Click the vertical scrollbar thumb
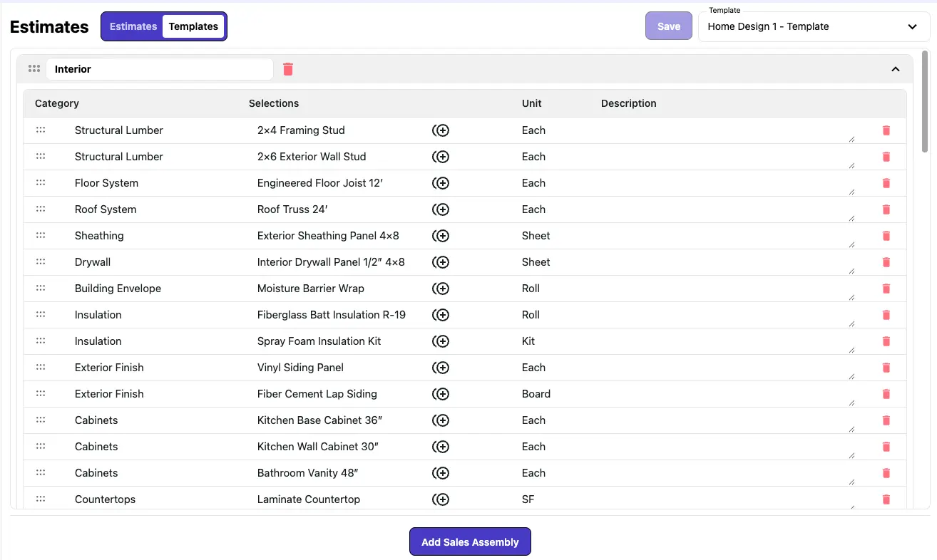Screen dimensions: 937x560 pyautogui.click(x=925, y=100)
